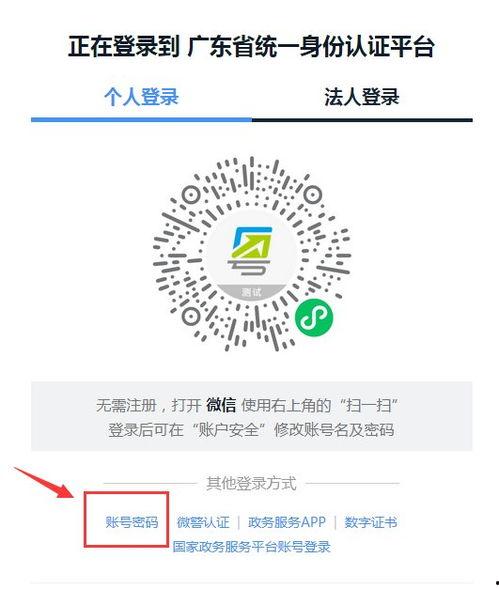Open the 账号密码 login option
The image size is (499, 589).
point(132,522)
